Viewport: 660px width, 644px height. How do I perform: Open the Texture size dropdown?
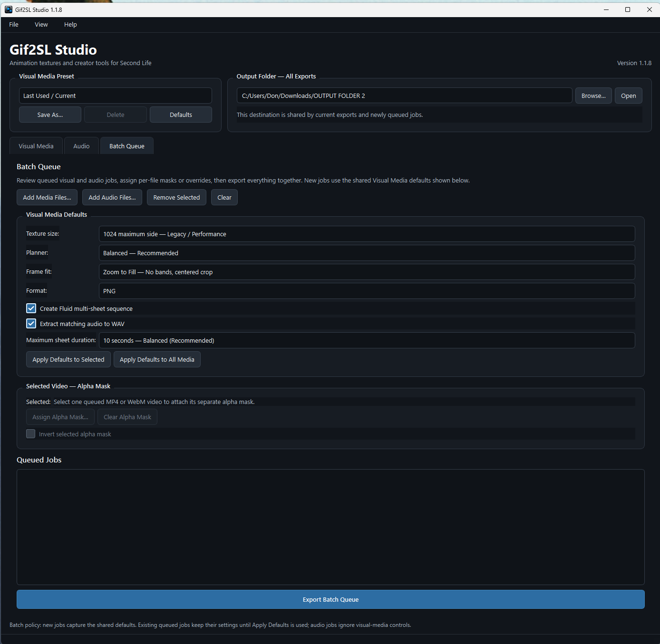[x=367, y=234]
